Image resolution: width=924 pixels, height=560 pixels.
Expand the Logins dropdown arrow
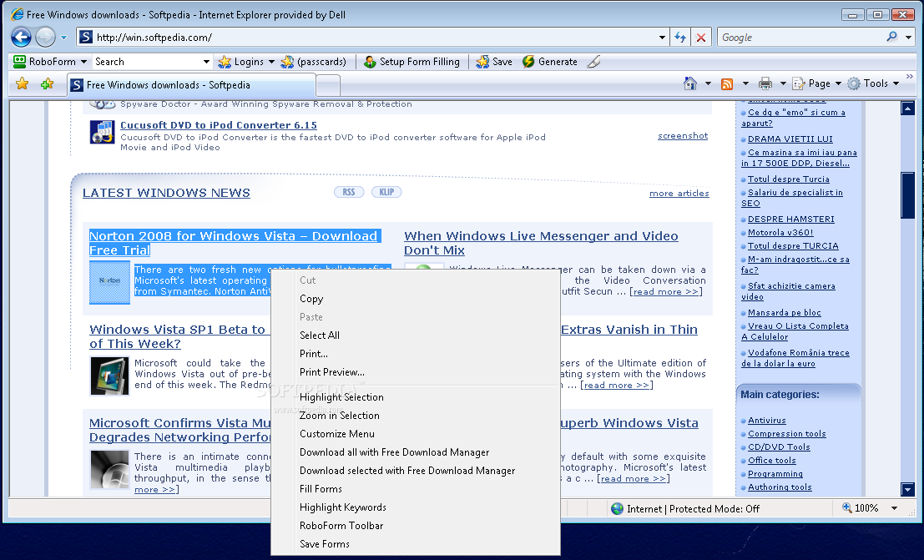[271, 61]
